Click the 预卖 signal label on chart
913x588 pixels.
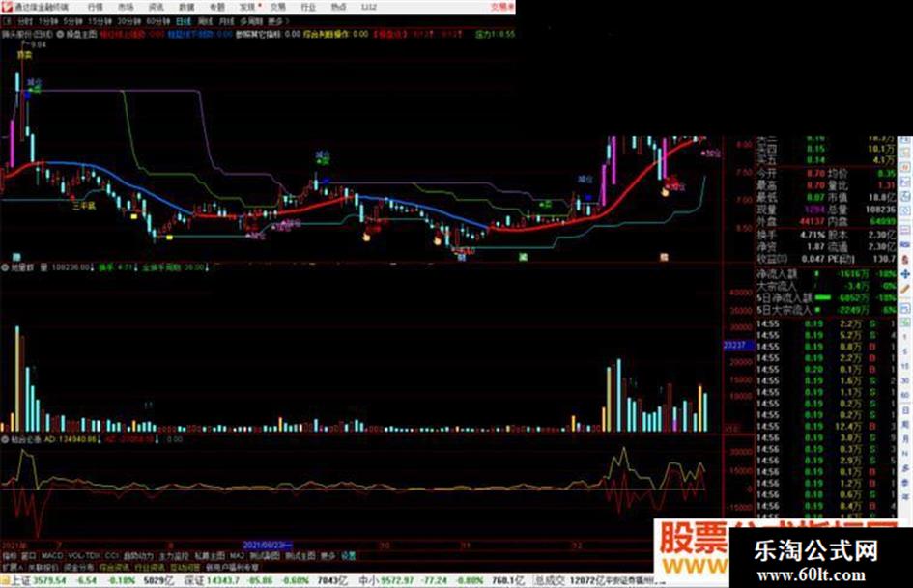tap(24, 55)
